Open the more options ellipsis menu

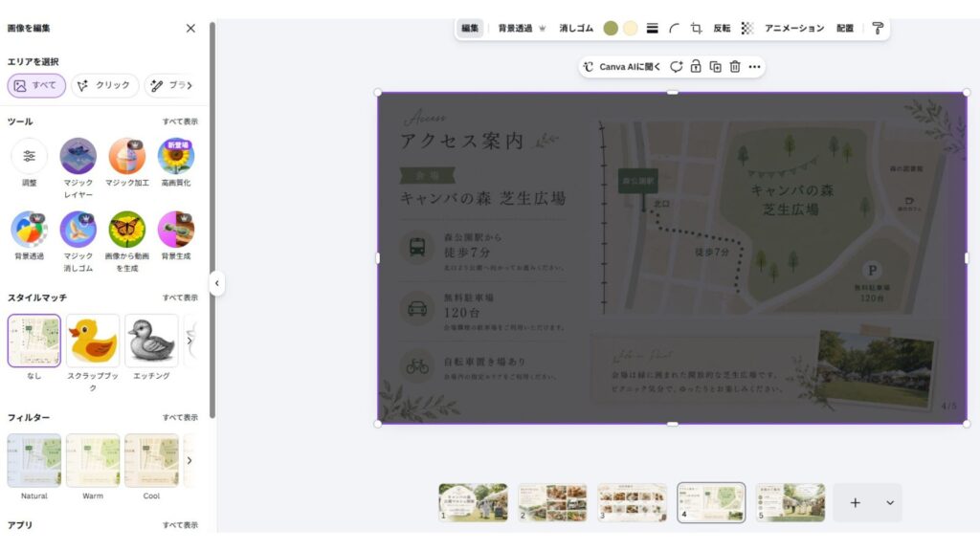point(754,67)
